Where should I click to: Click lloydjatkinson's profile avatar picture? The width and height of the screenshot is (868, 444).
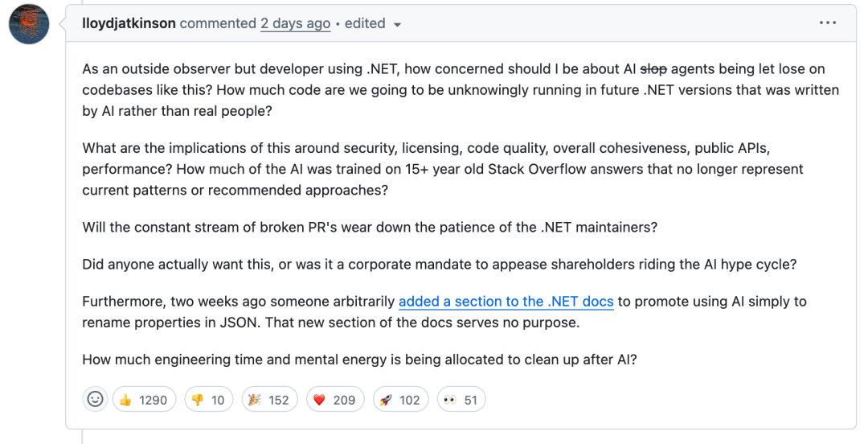point(29,24)
